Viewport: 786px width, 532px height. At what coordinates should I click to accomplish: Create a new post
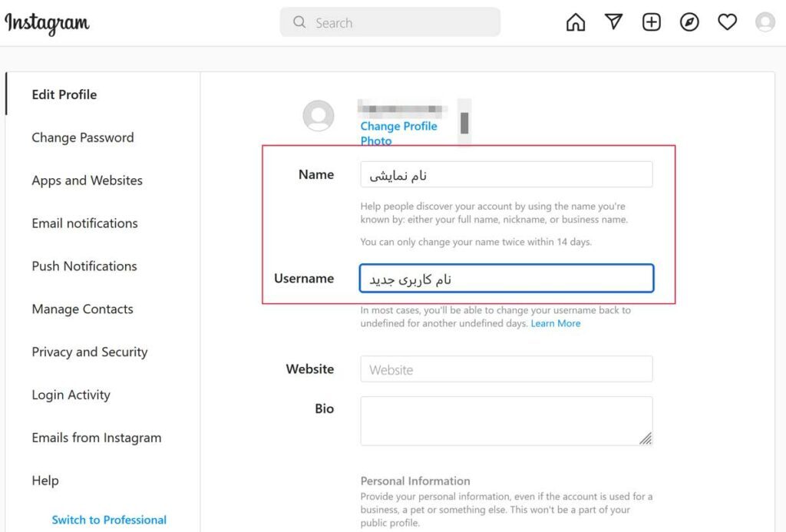click(x=651, y=21)
